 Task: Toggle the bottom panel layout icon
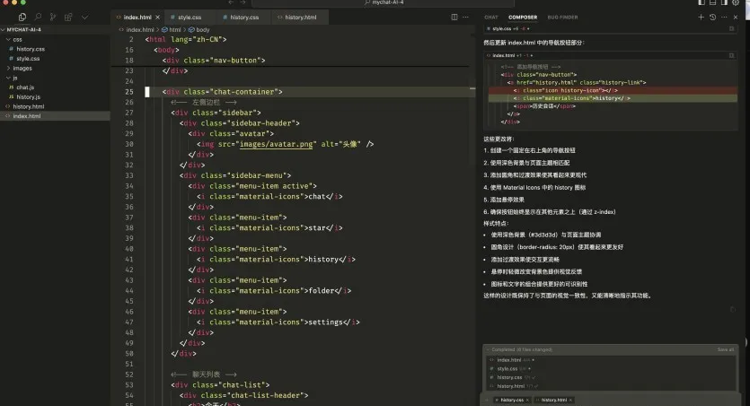(x=711, y=4)
